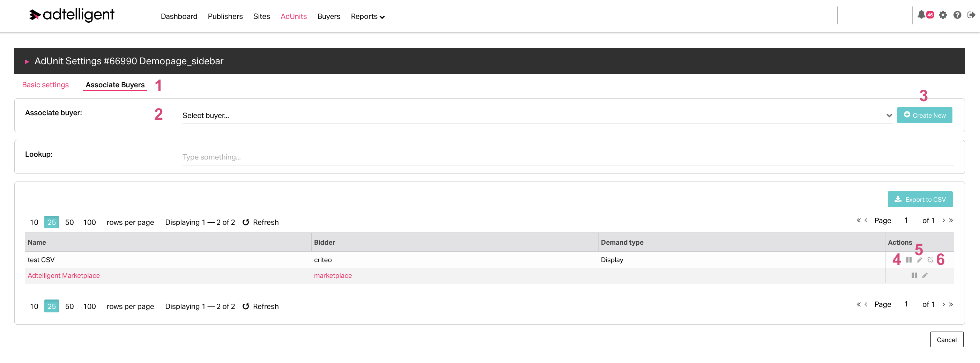
Task: Open the marketplace bidder link
Action: pos(333,275)
